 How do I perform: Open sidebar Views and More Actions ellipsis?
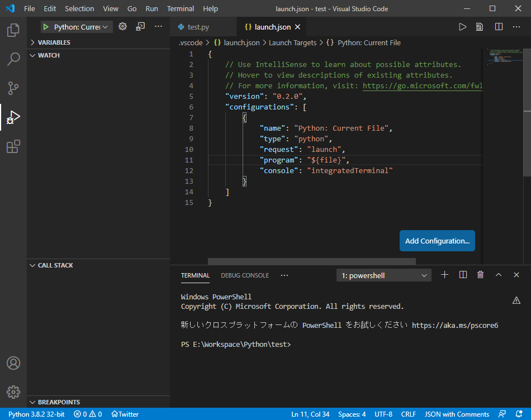(158, 26)
